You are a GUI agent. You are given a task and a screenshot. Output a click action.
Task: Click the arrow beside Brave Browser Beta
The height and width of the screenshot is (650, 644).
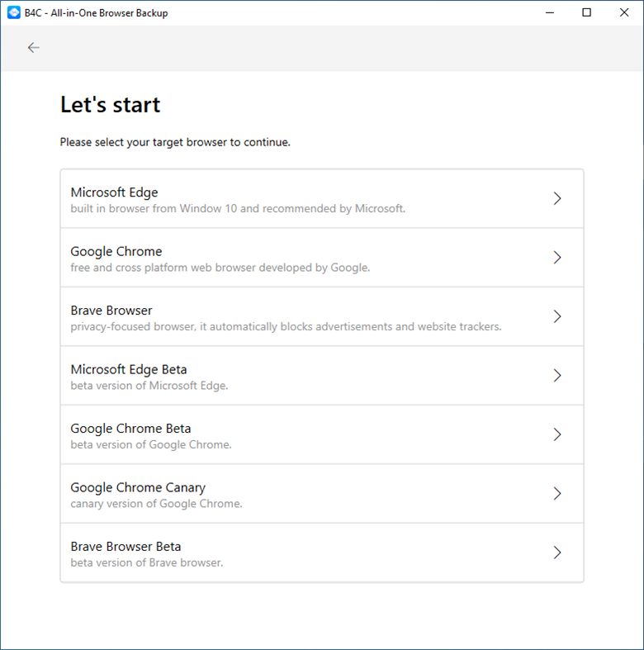point(557,553)
